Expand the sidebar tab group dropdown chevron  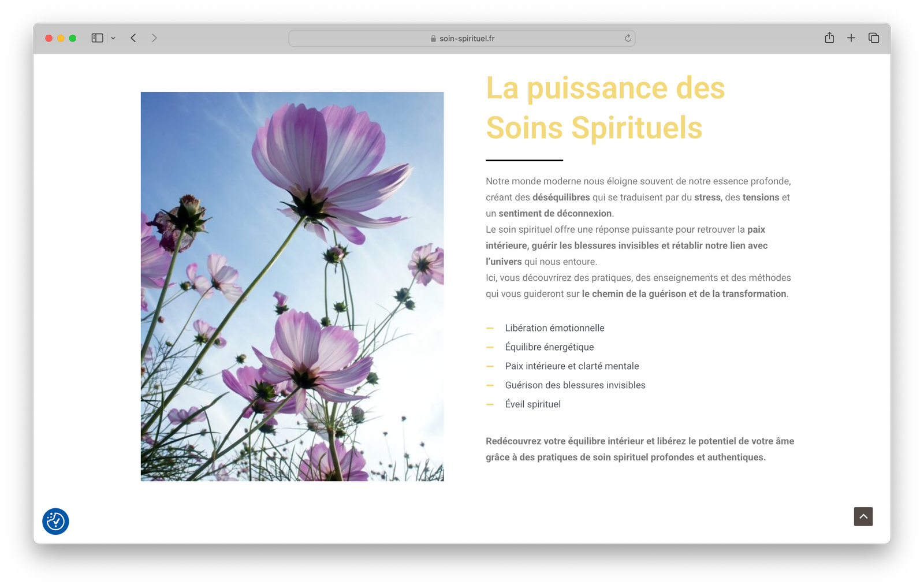pos(113,38)
